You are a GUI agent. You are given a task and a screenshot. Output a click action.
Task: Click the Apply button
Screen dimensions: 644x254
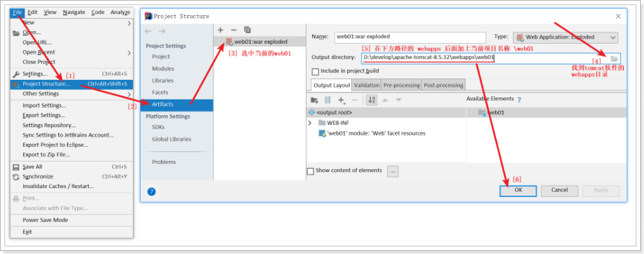[601, 191]
